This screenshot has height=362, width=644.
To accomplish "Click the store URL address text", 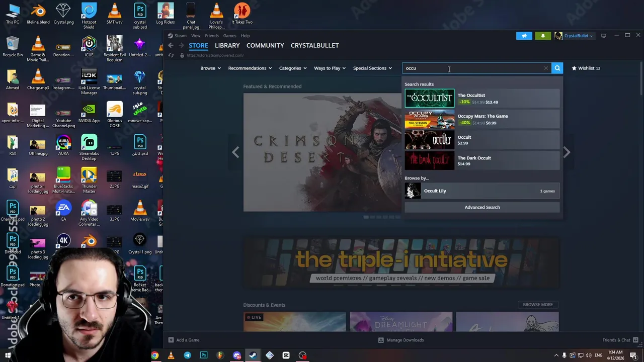I will click(215, 55).
